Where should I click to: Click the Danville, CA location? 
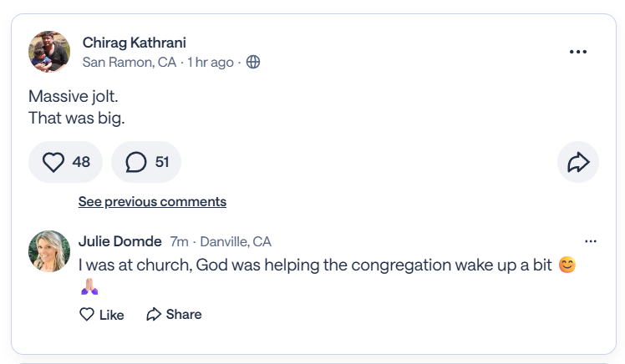pyautogui.click(x=236, y=242)
